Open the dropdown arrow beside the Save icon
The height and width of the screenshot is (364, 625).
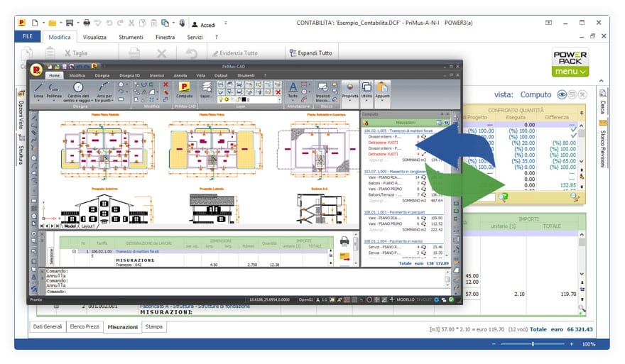78,23
